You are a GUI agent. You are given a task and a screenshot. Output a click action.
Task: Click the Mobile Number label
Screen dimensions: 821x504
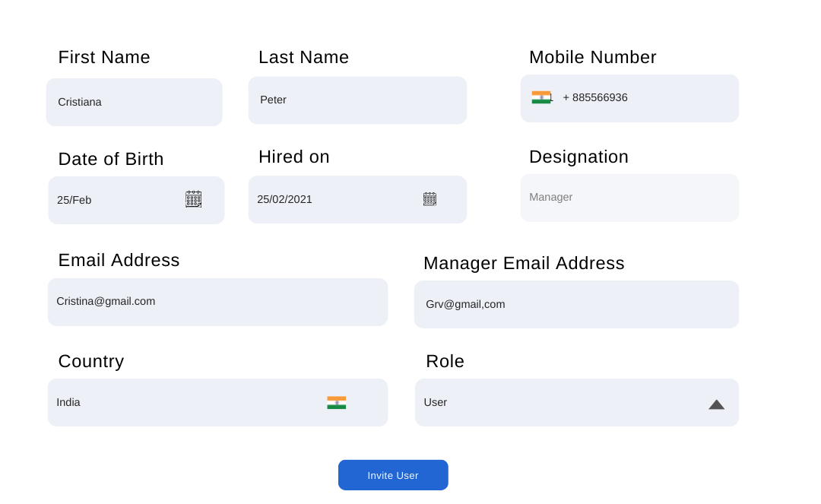(x=592, y=57)
